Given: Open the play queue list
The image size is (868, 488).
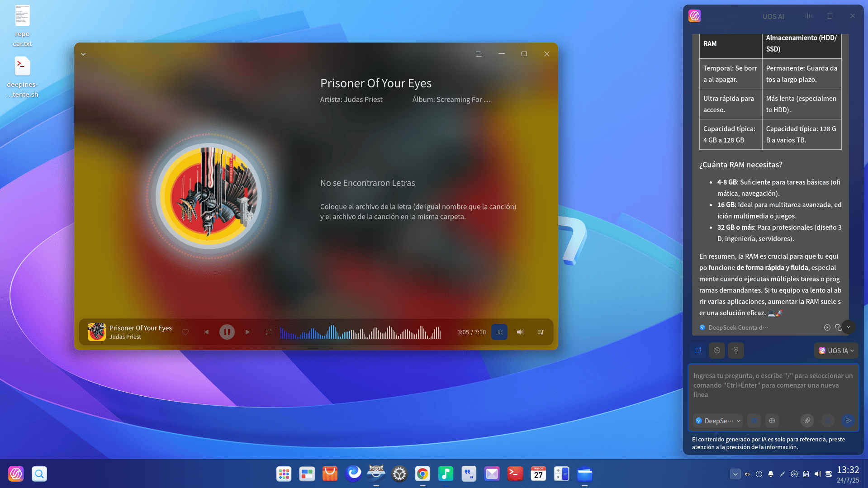Looking at the screenshot, I should (541, 332).
